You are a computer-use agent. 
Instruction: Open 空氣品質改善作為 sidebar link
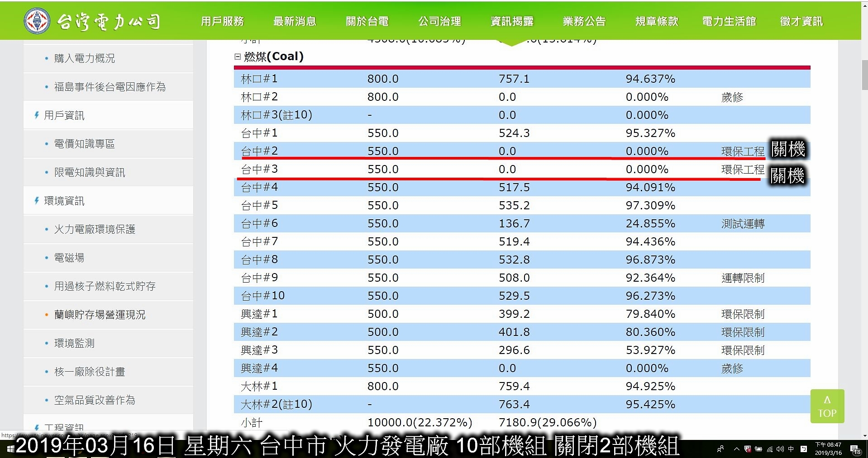95,400
